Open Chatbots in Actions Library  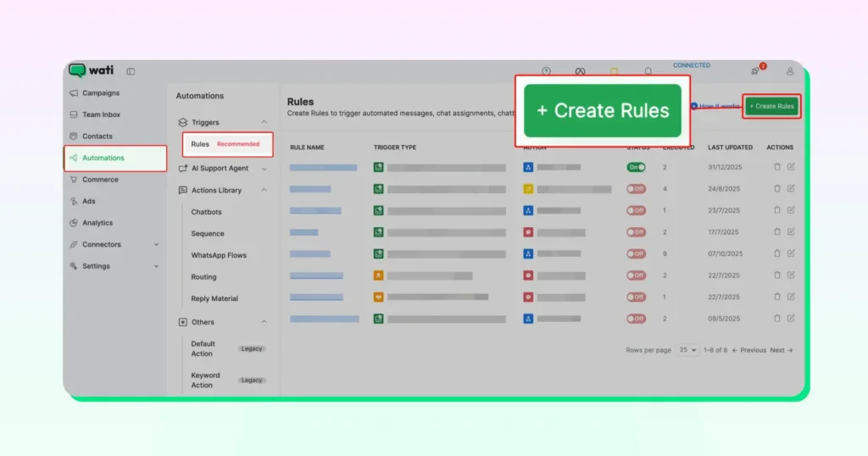(207, 211)
